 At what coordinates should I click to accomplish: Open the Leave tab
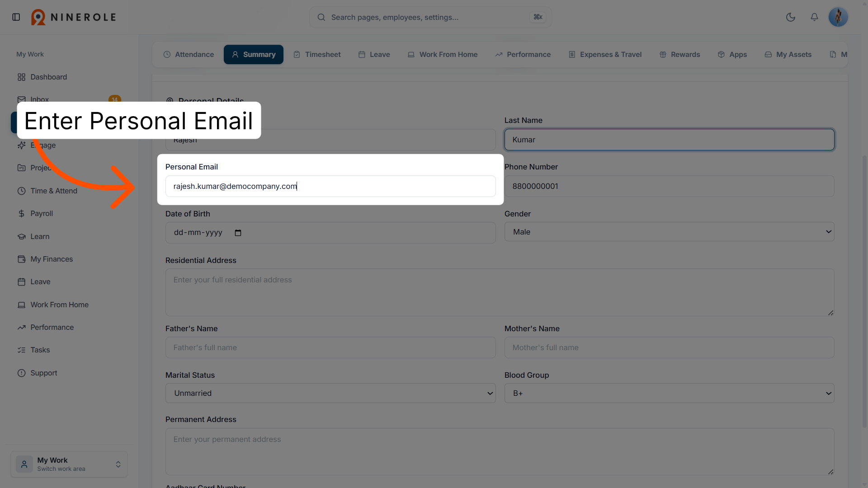click(x=374, y=54)
